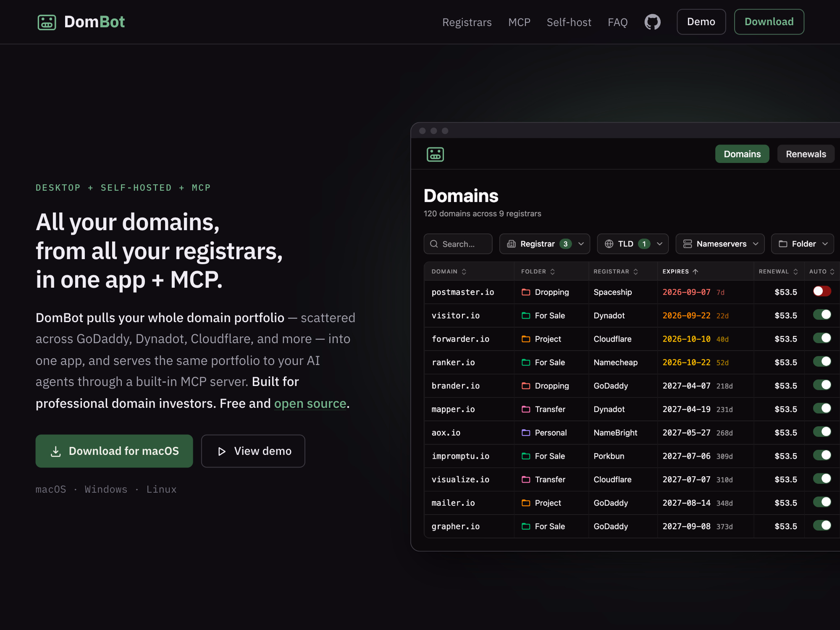Open the Folder filter dropdown

coord(802,244)
